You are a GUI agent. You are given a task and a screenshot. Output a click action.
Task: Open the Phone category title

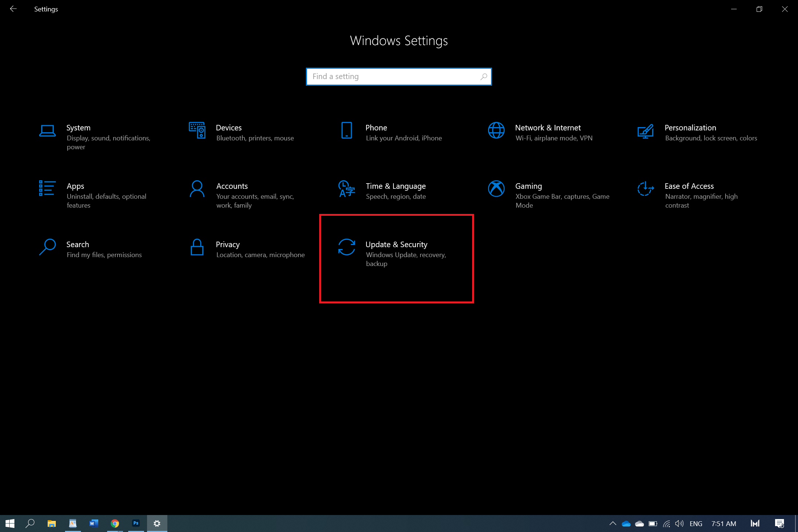(x=376, y=128)
